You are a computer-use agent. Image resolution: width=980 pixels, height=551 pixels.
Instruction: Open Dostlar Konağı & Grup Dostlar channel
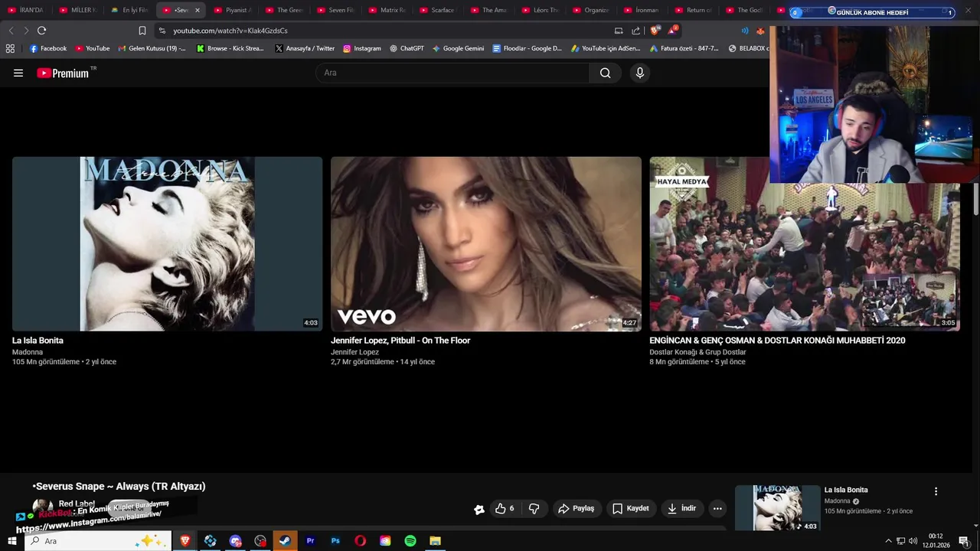pyautogui.click(x=697, y=352)
